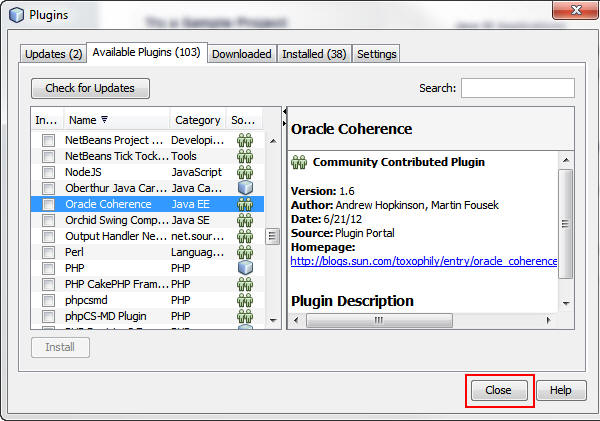Click the community icon in NetBeans Tick Tock row
The width and height of the screenshot is (600, 421).
245,157
